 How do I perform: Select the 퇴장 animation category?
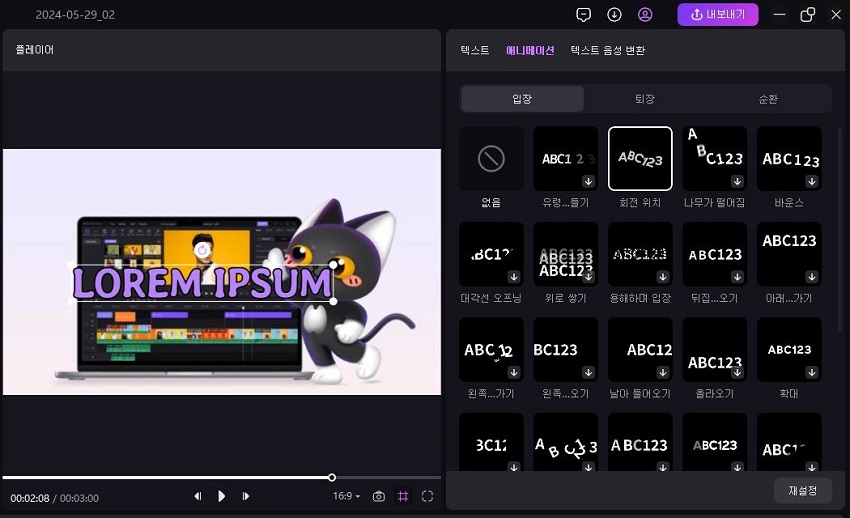645,99
